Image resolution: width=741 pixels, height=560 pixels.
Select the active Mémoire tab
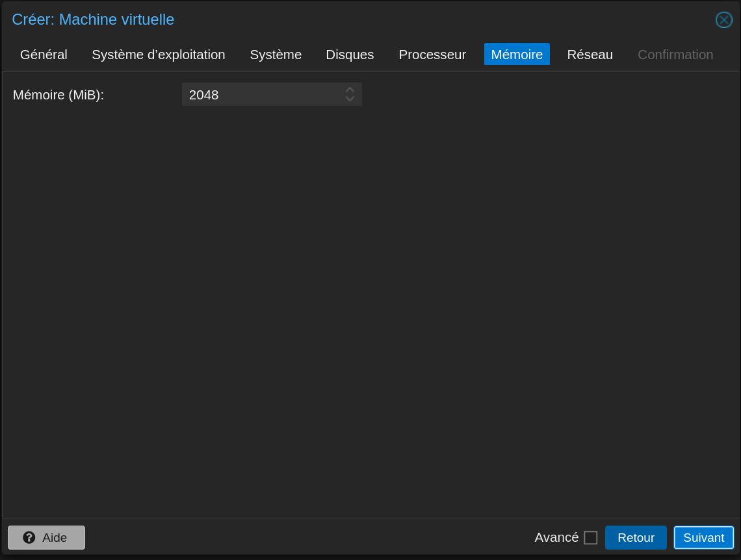tap(517, 55)
